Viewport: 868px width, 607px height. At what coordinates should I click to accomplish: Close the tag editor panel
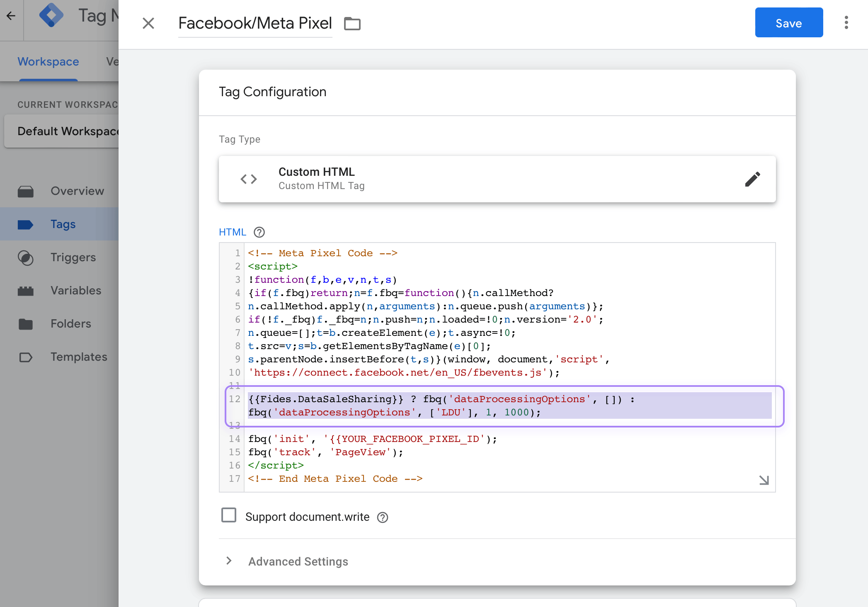148,23
